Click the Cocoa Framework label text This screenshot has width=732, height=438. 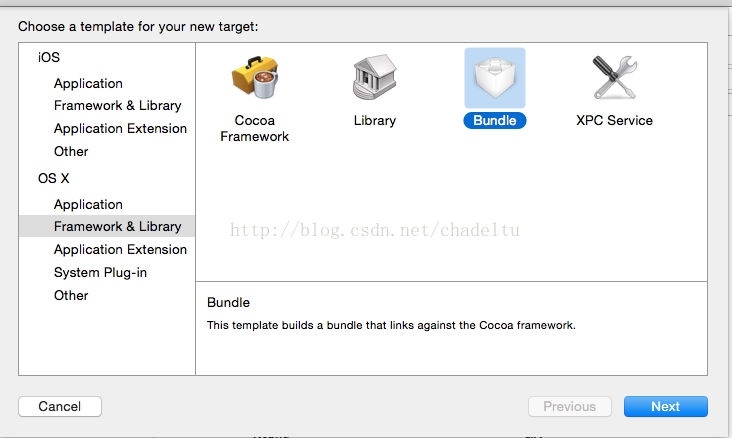click(254, 128)
